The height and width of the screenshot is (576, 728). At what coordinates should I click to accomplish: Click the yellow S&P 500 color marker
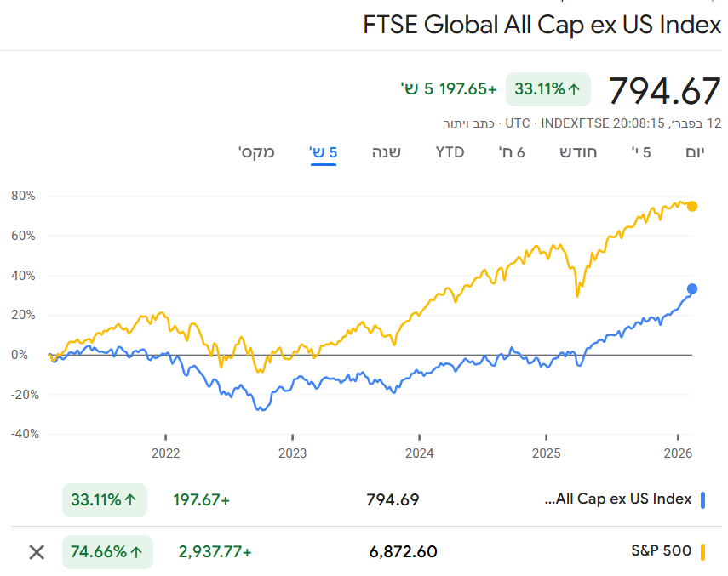[x=703, y=552]
